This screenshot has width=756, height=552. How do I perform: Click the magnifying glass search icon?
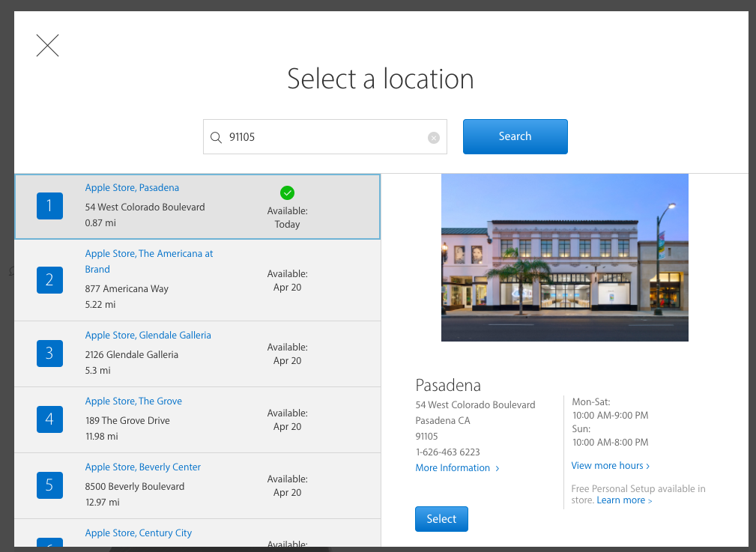coord(216,137)
